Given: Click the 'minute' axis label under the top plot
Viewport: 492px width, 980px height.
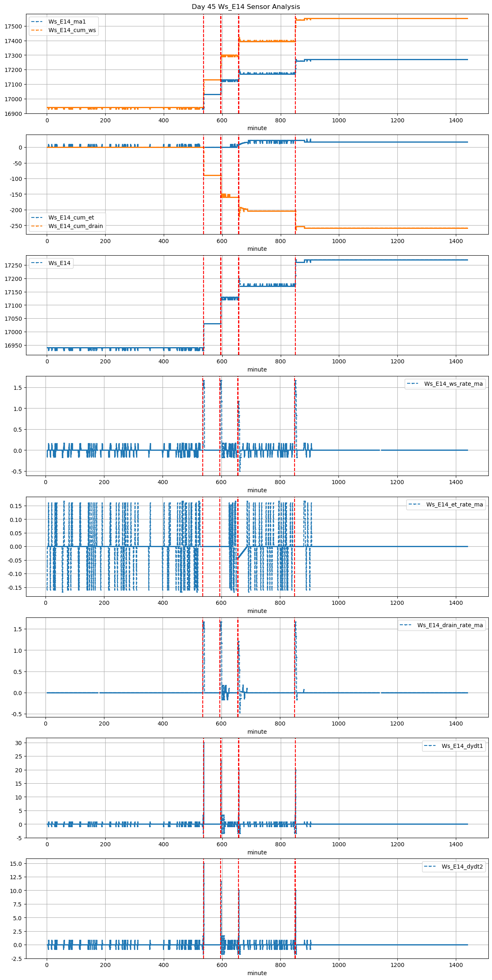Looking at the screenshot, I should [257, 128].
